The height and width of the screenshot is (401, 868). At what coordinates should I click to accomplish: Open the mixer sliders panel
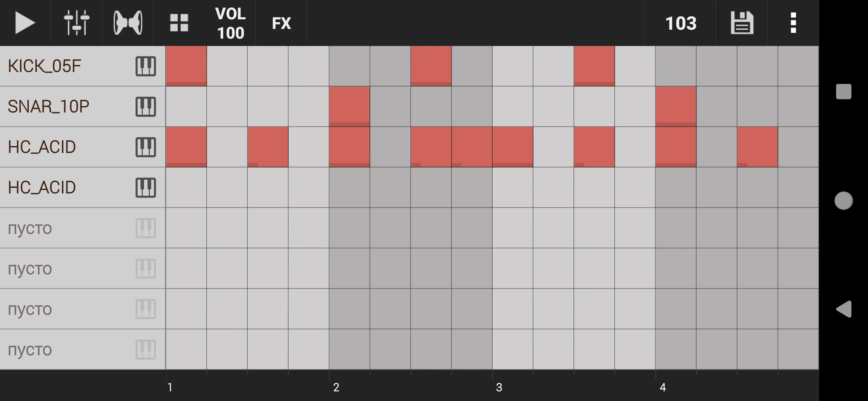pyautogui.click(x=76, y=23)
